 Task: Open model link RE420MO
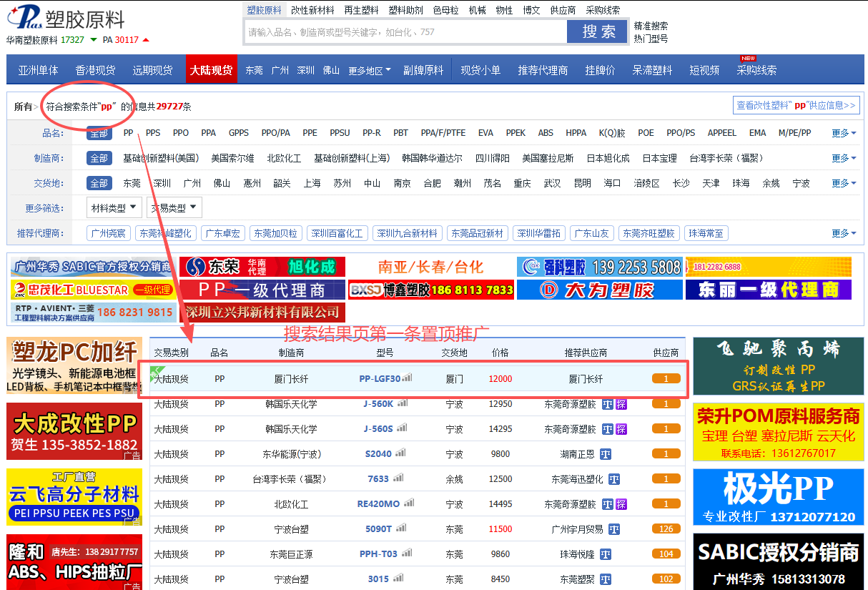coord(378,504)
